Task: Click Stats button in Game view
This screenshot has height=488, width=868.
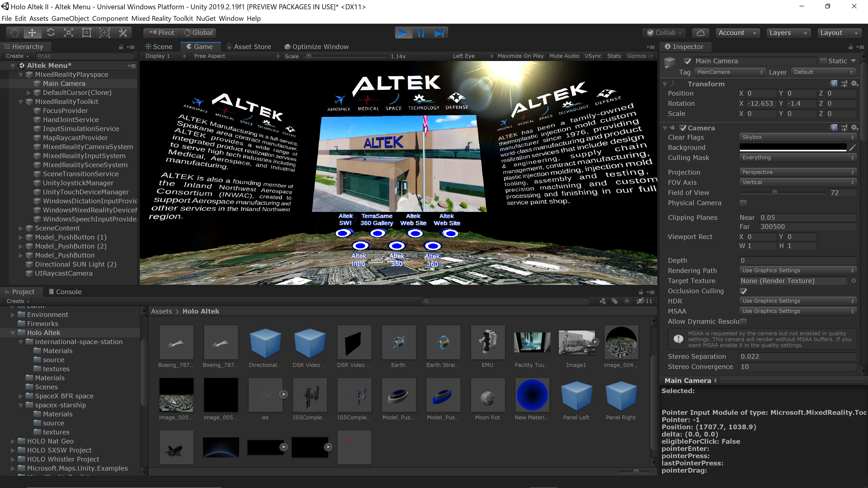Action: pos(614,56)
